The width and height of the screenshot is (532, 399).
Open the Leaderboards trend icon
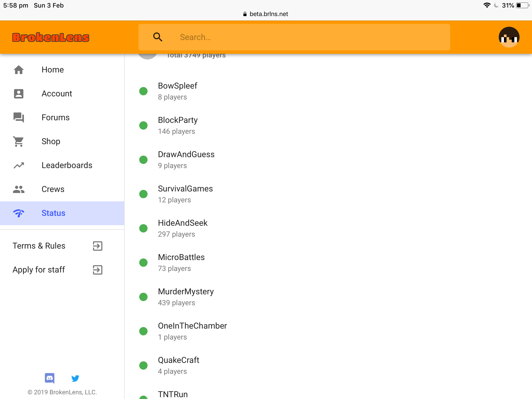[x=19, y=165]
